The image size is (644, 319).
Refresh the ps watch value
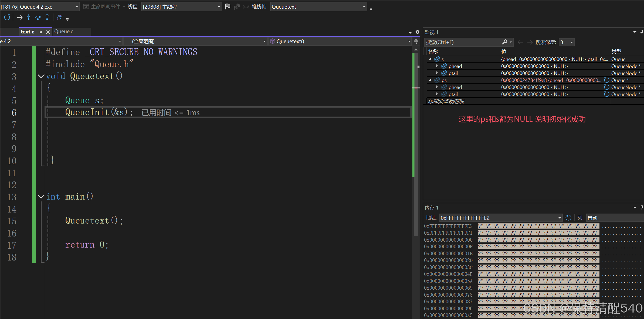click(606, 80)
